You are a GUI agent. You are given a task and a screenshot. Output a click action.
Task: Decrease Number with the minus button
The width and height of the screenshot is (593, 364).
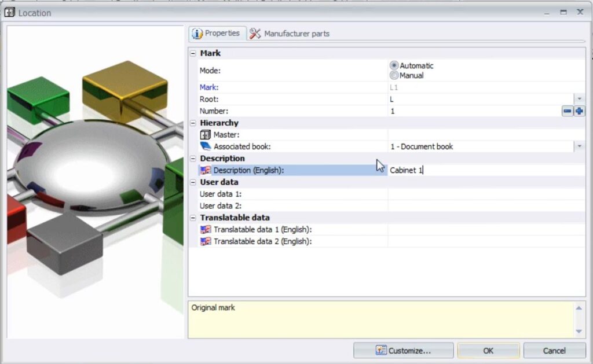tap(568, 111)
